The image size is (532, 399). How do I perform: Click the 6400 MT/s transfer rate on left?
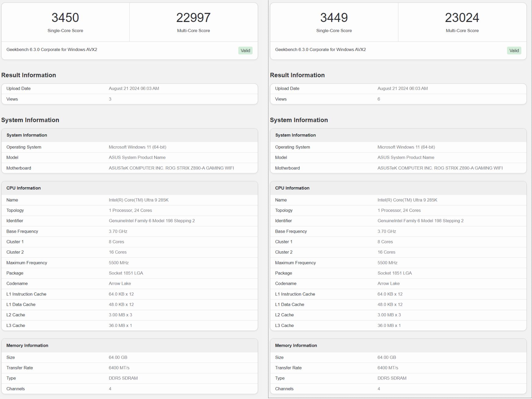click(x=119, y=368)
